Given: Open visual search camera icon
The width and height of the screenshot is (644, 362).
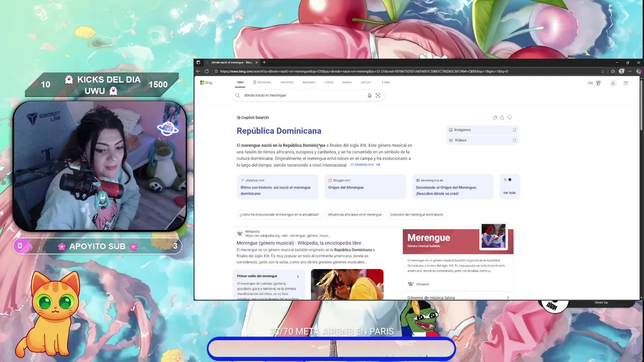Looking at the screenshot, I should 378,96.
